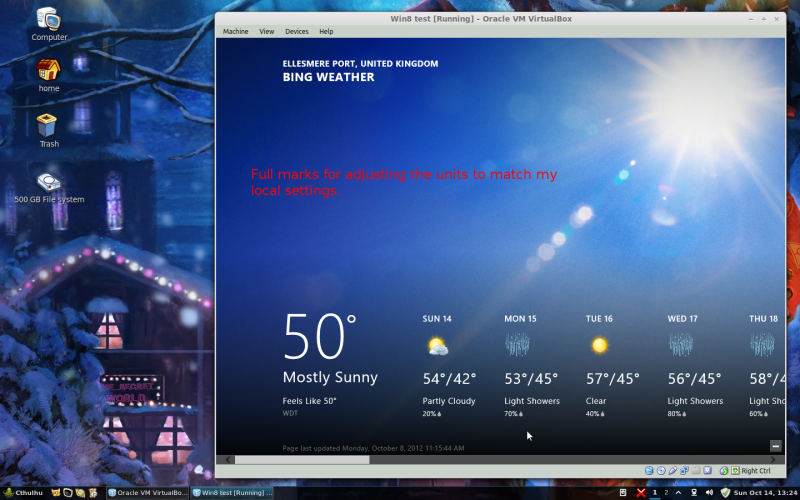The width and height of the screenshot is (800, 500).
Task: Open the Computer desktop icon
Action: tap(49, 24)
